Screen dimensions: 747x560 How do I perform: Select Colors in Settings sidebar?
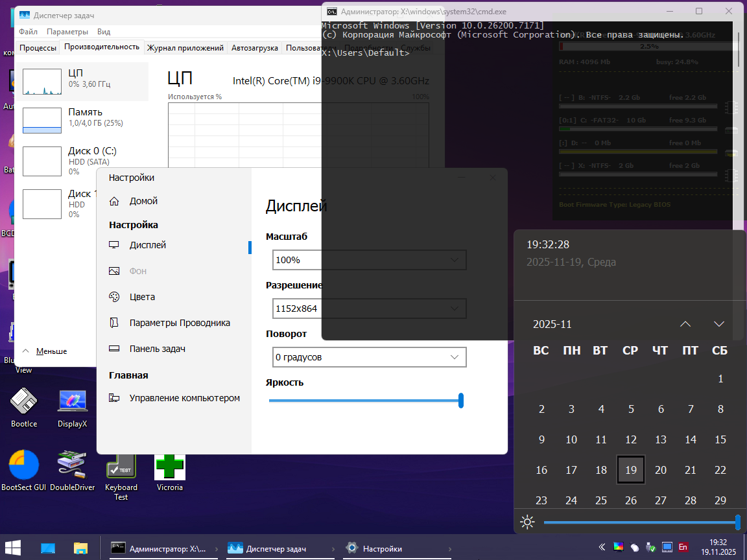(x=142, y=297)
